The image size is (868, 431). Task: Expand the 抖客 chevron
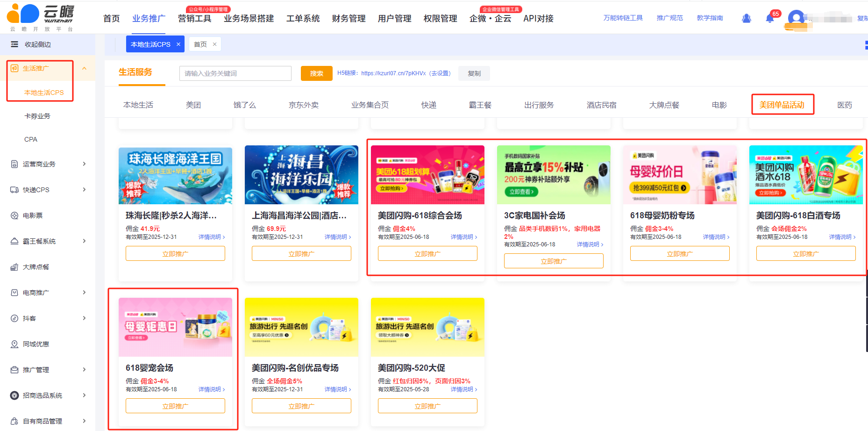point(85,318)
